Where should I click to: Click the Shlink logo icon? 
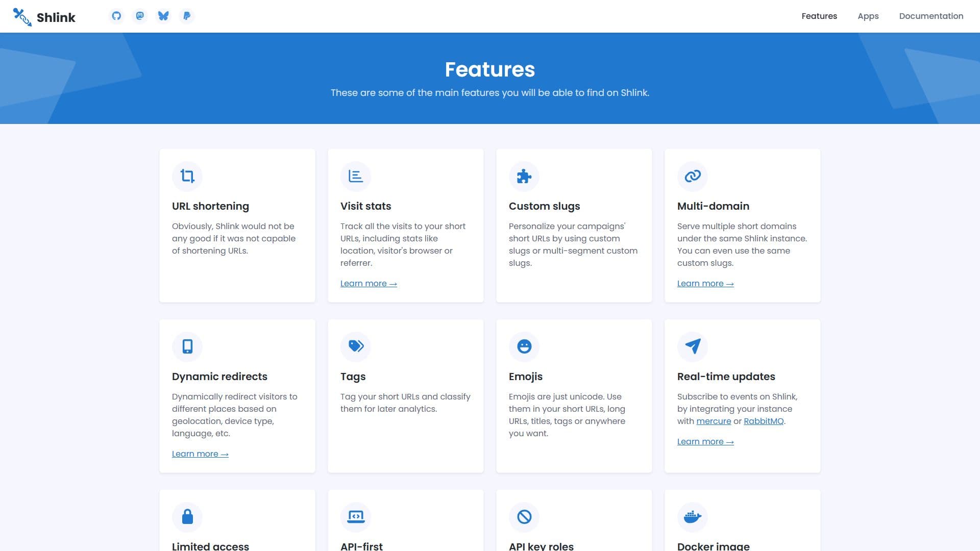(x=22, y=17)
